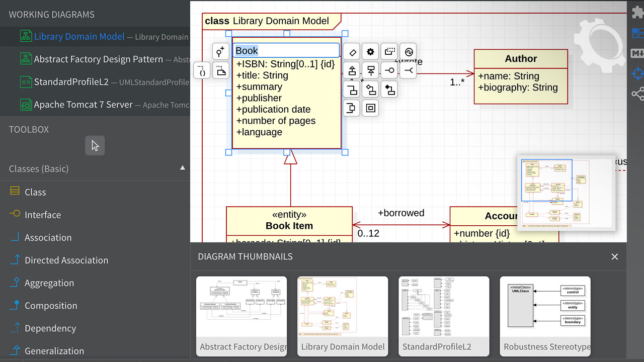The width and height of the screenshot is (644, 362).
Task: Click the hollow-diamond aggregation quick-edit icon
Action: coord(371,90)
